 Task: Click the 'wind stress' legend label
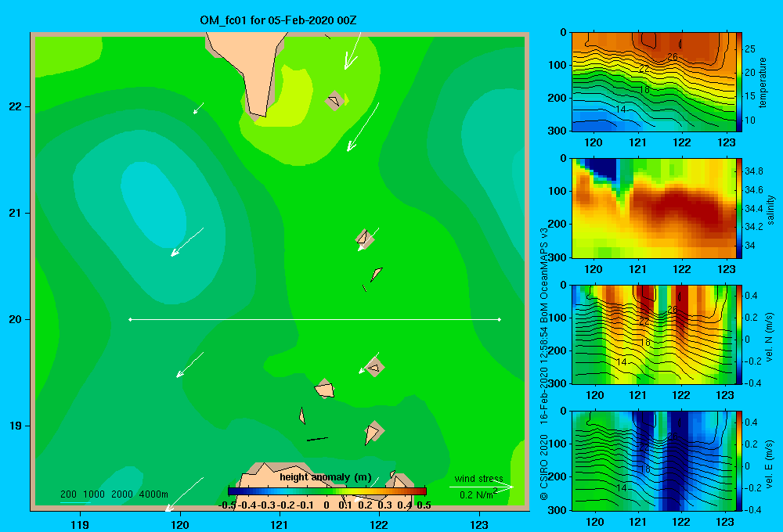(x=478, y=478)
